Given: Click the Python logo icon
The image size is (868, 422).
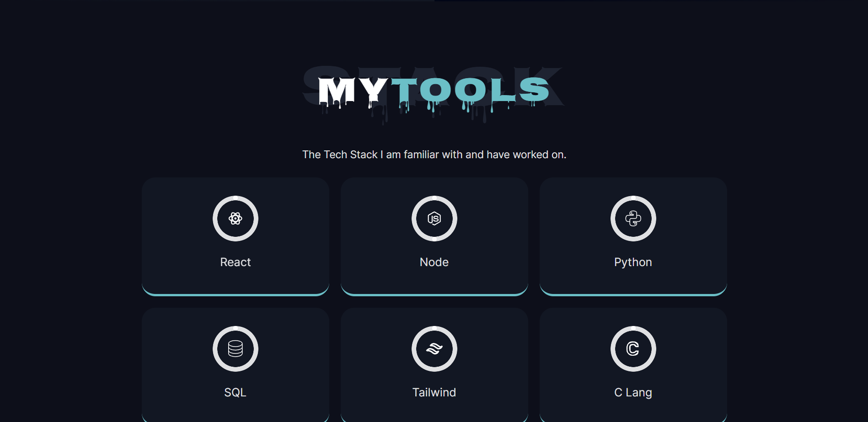Looking at the screenshot, I should pyautogui.click(x=633, y=219).
